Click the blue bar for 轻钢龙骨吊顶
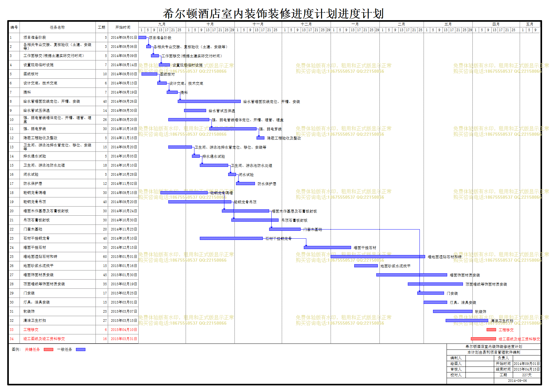Screen dimensions: 549x392 click(200, 202)
